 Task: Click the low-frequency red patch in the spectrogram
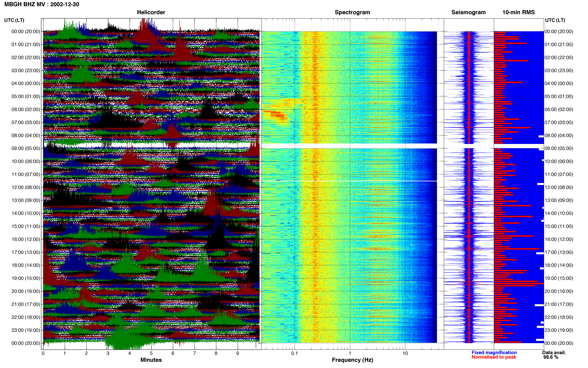[276, 115]
